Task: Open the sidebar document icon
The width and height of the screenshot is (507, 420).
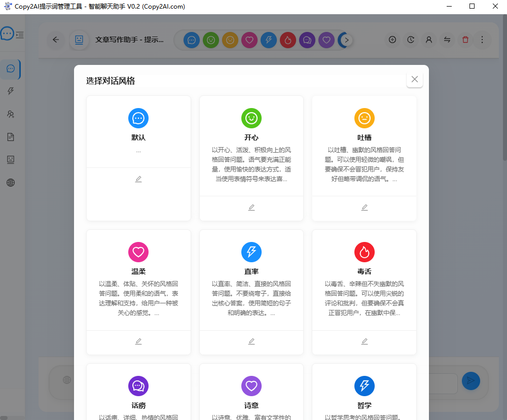Action: (x=11, y=137)
